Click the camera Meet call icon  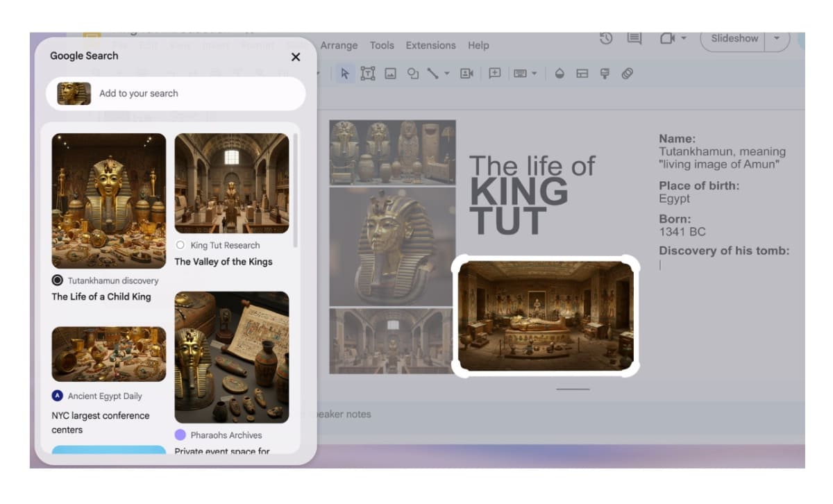point(667,39)
